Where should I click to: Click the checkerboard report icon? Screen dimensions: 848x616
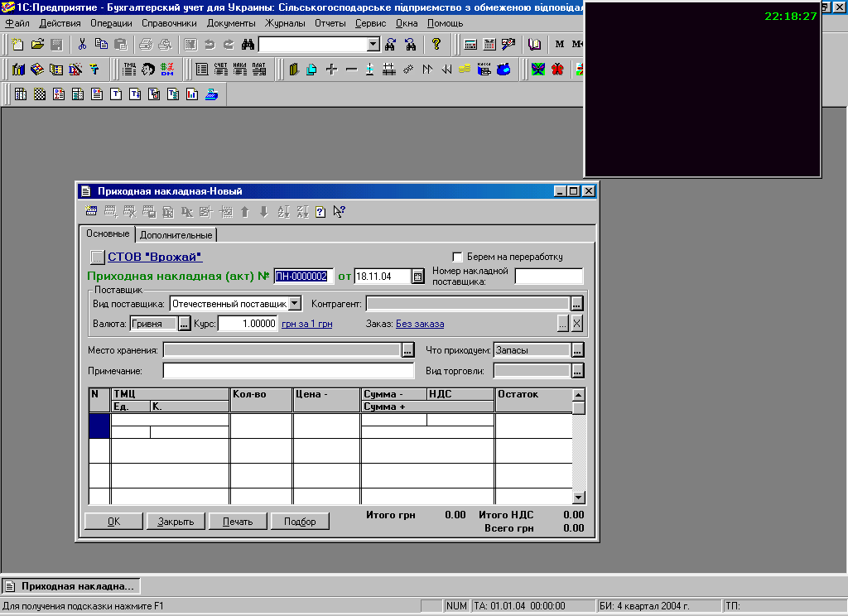pos(40,94)
